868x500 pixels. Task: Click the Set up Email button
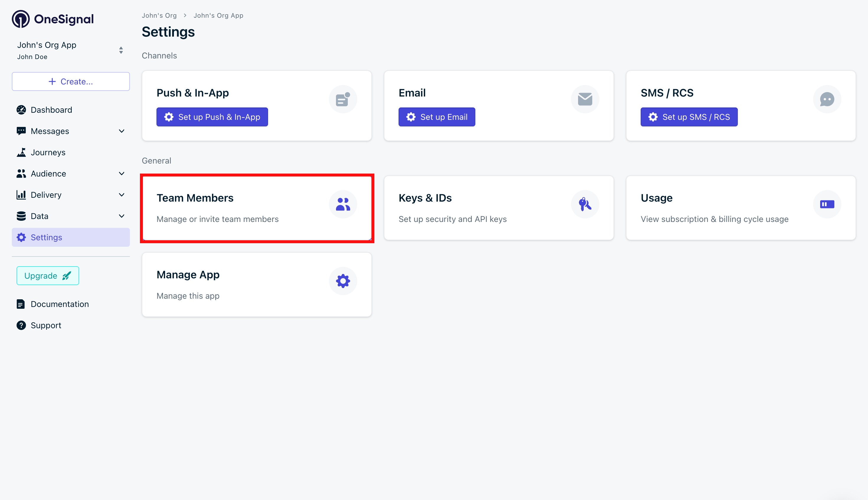437,117
